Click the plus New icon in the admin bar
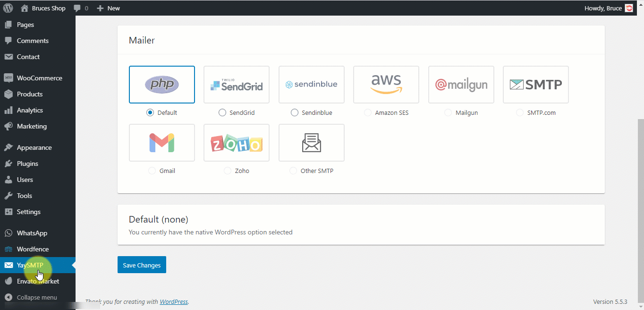Screen dimensions: 644x310 100,8
